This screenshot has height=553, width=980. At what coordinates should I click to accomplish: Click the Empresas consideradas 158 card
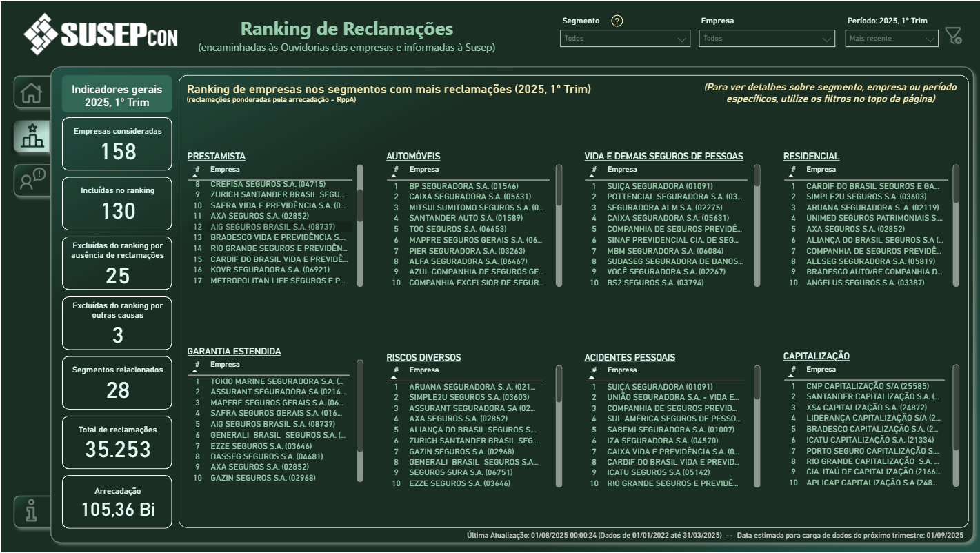116,143
